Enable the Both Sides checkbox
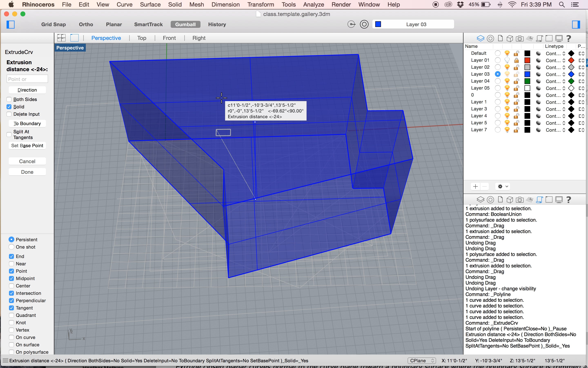Image resolution: width=588 pixels, height=368 pixels. (9, 99)
